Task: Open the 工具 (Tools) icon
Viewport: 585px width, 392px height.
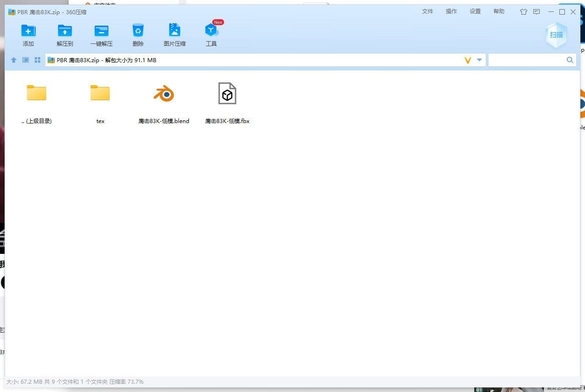Action: point(211,31)
